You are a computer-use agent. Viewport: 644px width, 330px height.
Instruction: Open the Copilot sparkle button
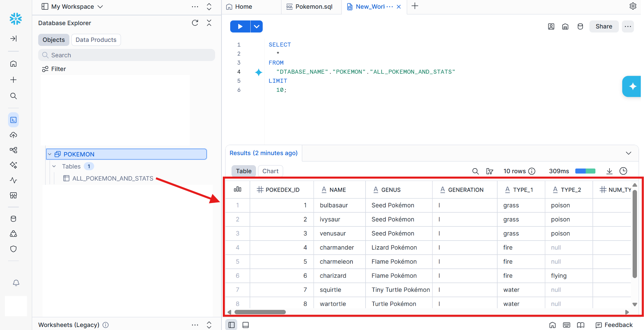click(x=632, y=86)
